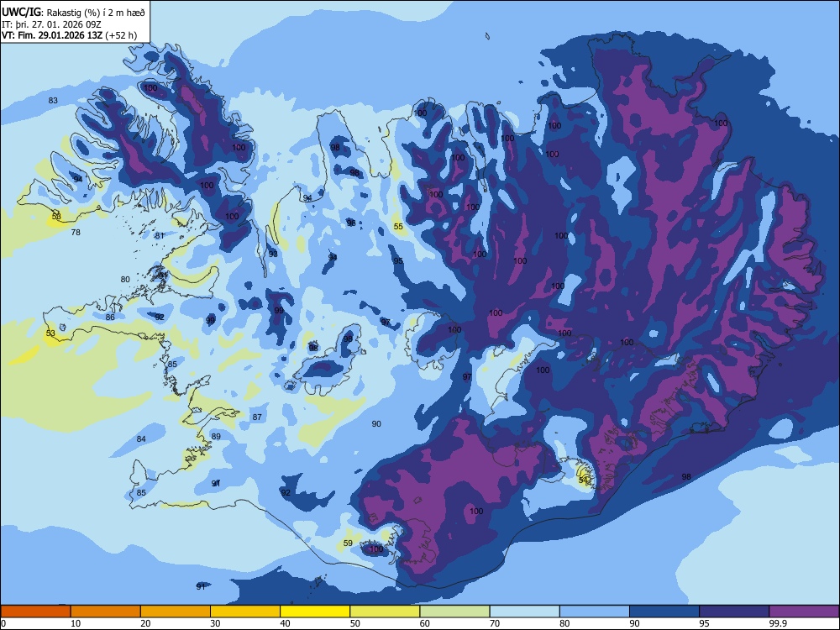Choose the pale green 60–70 legend segment
Viewport: 840px width, 630px height.
click(454, 612)
